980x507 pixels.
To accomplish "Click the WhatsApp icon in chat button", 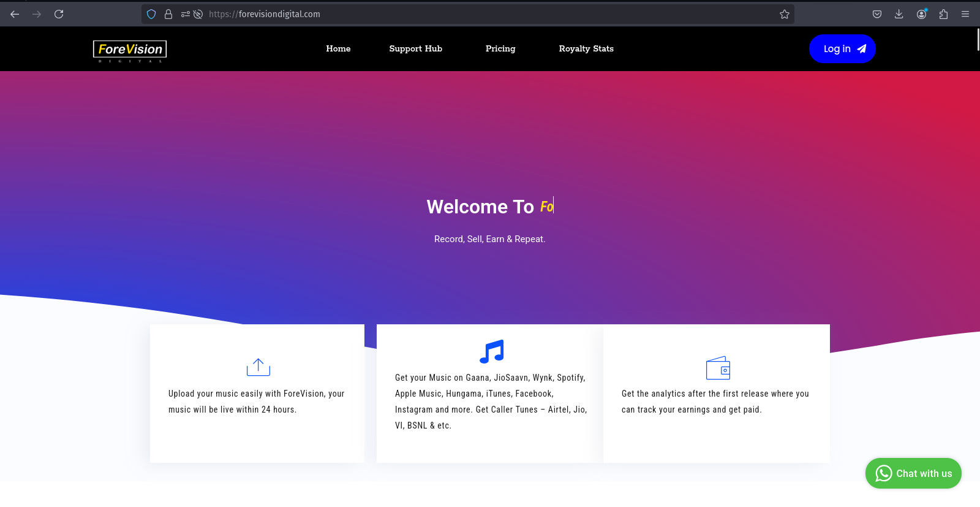I will click(x=883, y=473).
